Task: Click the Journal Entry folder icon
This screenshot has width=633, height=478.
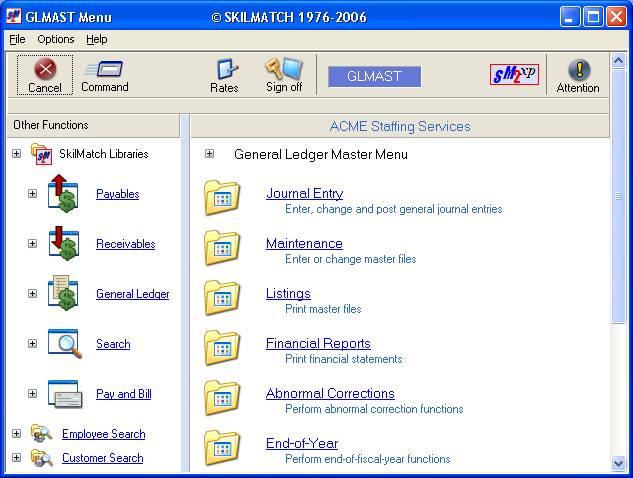Action: point(222,198)
